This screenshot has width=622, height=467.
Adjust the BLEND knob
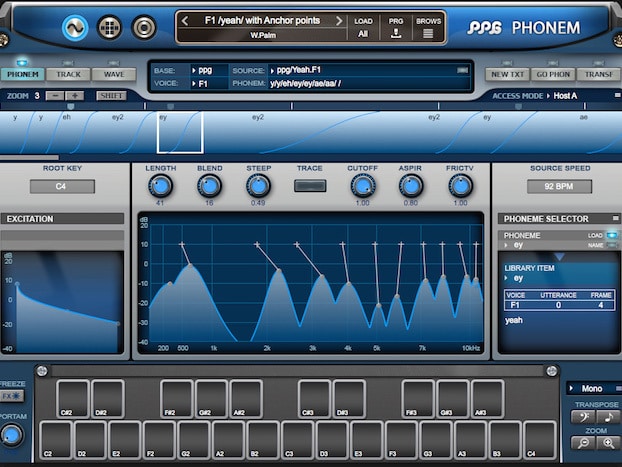point(209,186)
